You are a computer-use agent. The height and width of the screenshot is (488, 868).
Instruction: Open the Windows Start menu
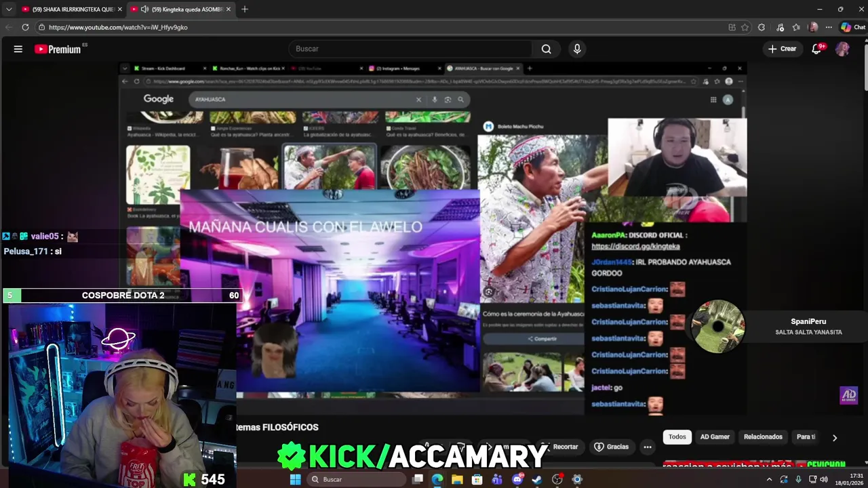click(x=296, y=479)
